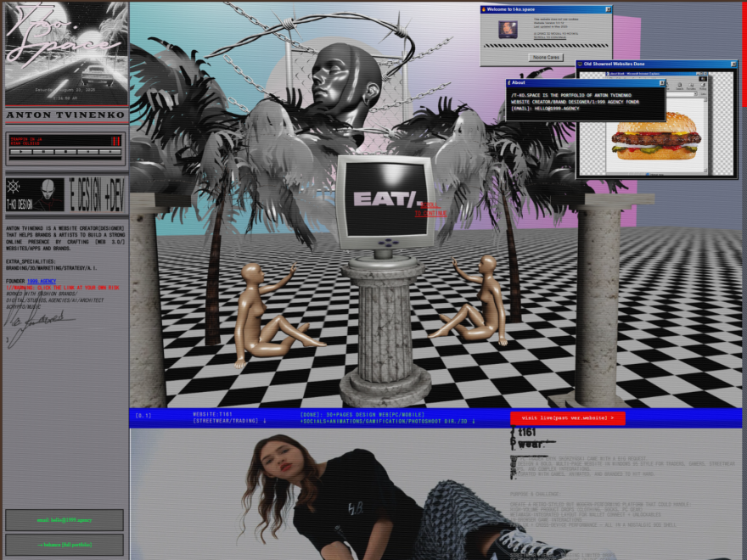Click the fourth music player control button
Viewport: 747px width, 560px height.
click(x=87, y=152)
